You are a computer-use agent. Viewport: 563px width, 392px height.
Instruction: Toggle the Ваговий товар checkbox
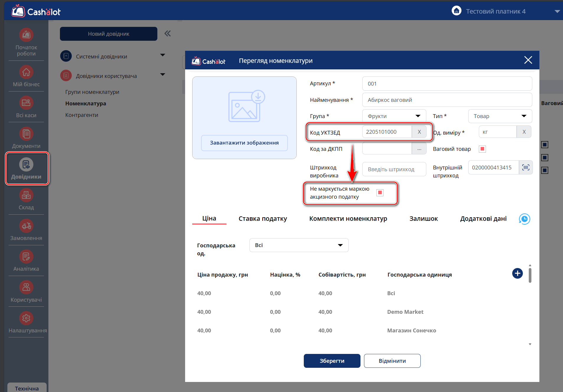(x=482, y=149)
